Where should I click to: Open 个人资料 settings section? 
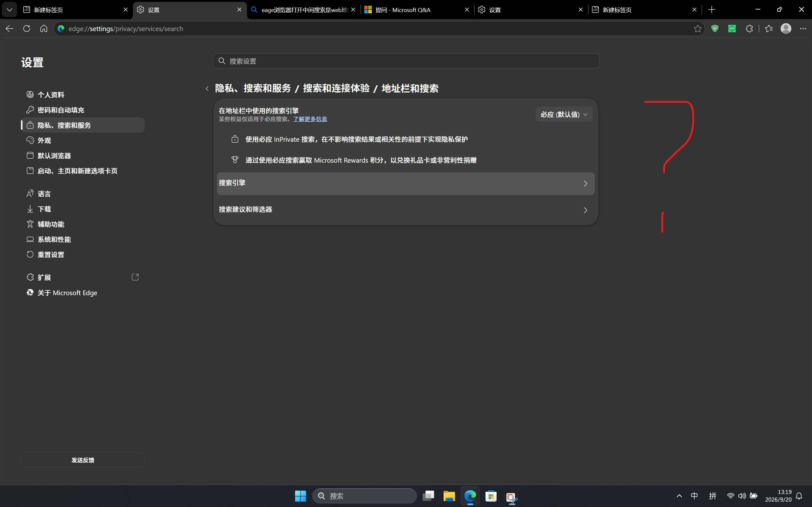[83, 94]
